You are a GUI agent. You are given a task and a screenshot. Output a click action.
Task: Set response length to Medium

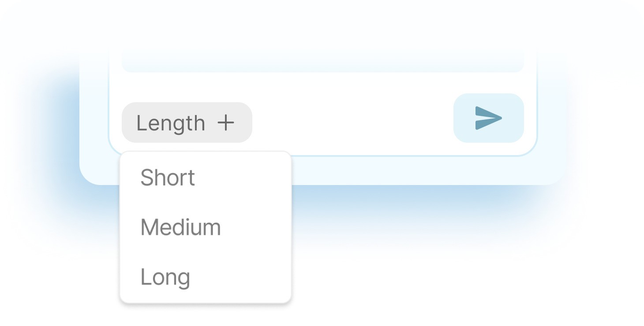(x=180, y=227)
